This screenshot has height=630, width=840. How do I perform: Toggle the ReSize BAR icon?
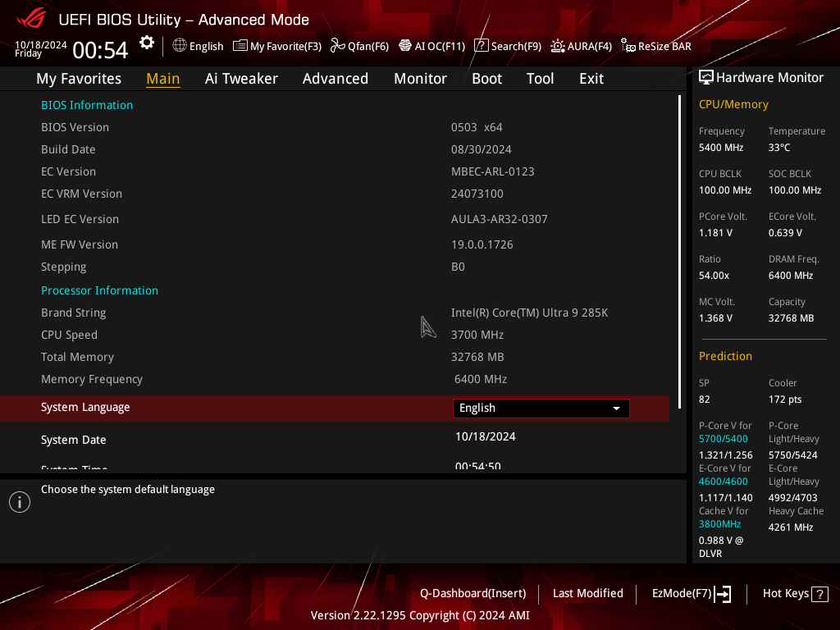[x=628, y=46]
